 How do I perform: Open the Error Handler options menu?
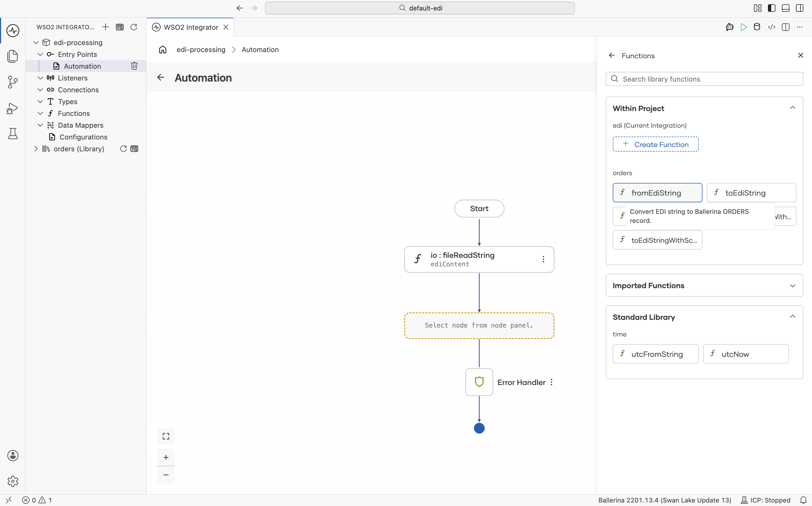[552, 382]
